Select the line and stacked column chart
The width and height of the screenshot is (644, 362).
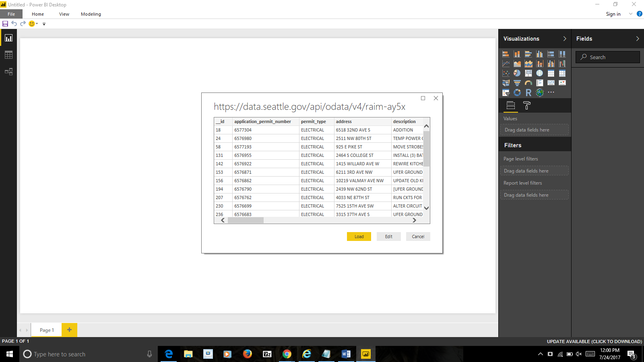tap(540, 64)
